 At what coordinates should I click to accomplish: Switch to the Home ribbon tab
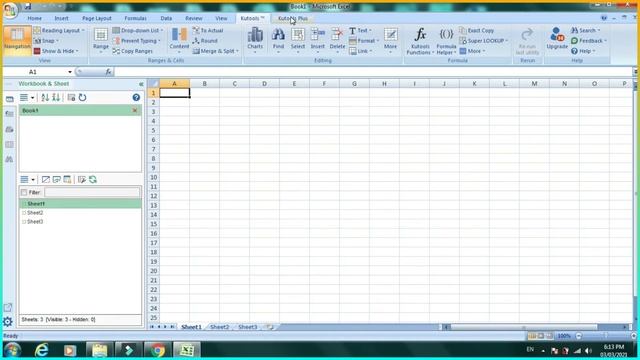coord(35,18)
